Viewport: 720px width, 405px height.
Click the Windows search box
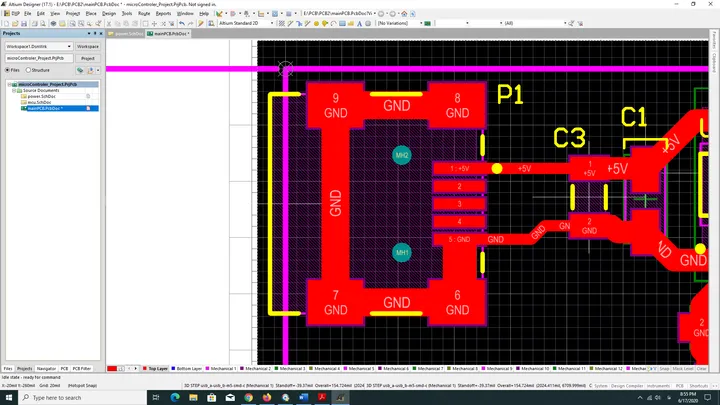pos(83,398)
